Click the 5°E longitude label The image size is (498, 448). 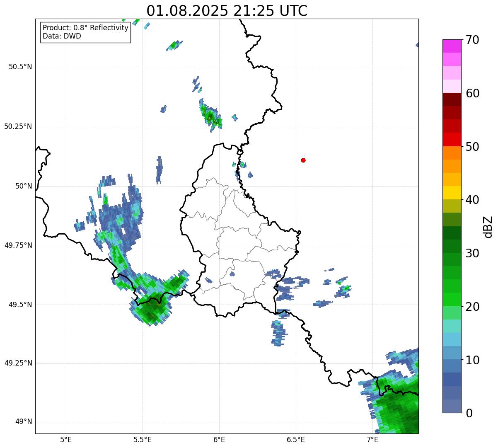[66, 440]
